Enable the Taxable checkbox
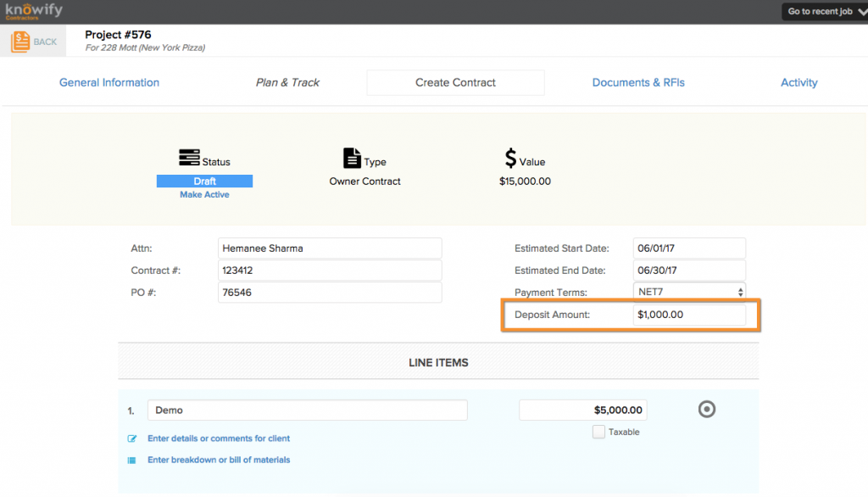Screen dimensions: 868x497 click(x=597, y=432)
